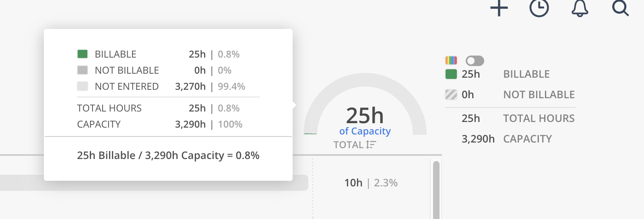644x219 pixels.
Task: Toggle the gray switch beside palette icon
Action: click(475, 61)
